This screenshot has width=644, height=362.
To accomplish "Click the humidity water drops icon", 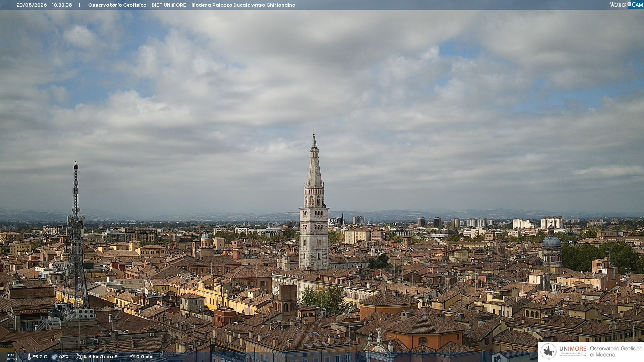I will click(55, 357).
